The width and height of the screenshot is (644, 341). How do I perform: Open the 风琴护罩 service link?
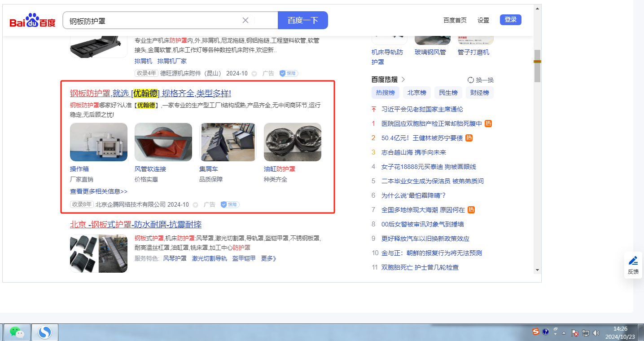[x=175, y=258]
